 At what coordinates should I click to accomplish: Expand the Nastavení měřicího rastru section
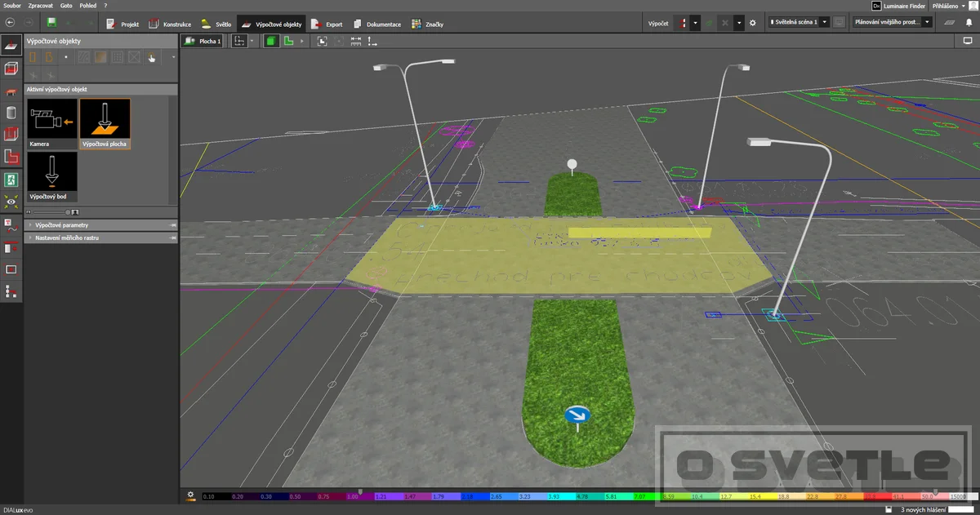pos(100,238)
